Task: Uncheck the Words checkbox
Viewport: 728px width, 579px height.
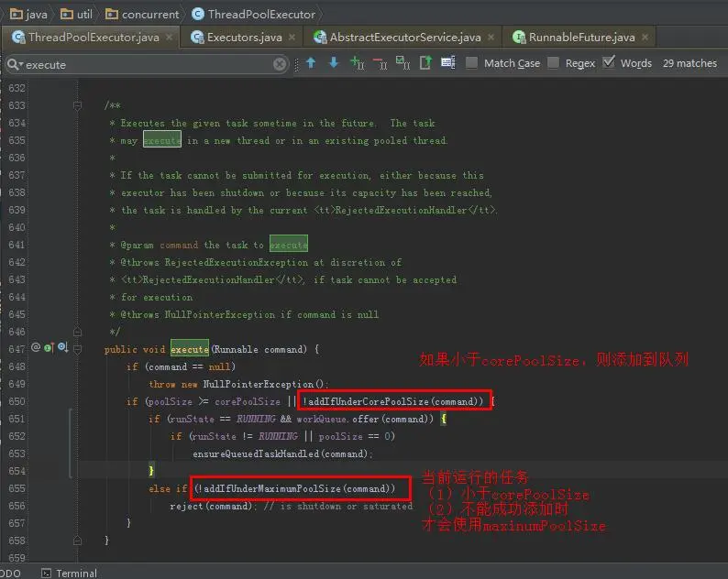Action: (x=608, y=62)
